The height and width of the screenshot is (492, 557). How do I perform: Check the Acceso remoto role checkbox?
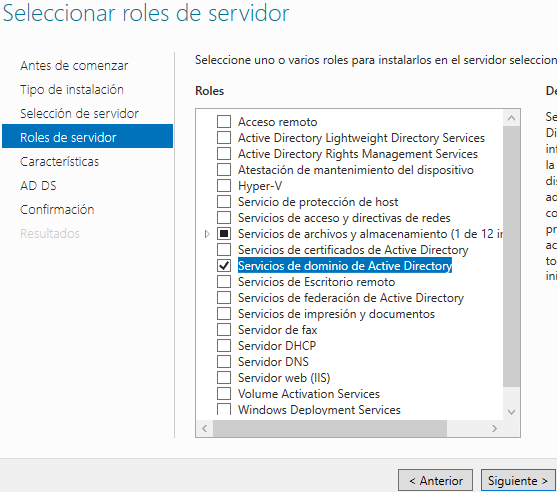click(224, 121)
